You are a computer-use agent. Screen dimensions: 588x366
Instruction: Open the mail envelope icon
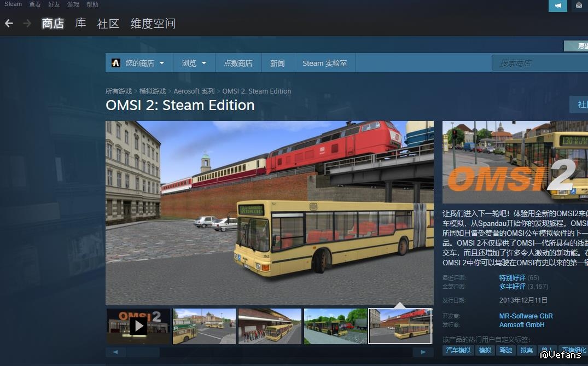point(580,5)
